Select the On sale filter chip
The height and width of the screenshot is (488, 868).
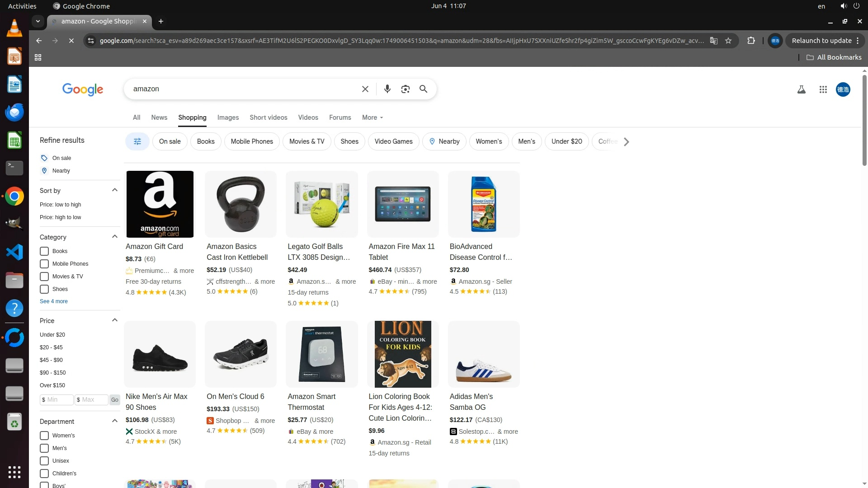(170, 141)
